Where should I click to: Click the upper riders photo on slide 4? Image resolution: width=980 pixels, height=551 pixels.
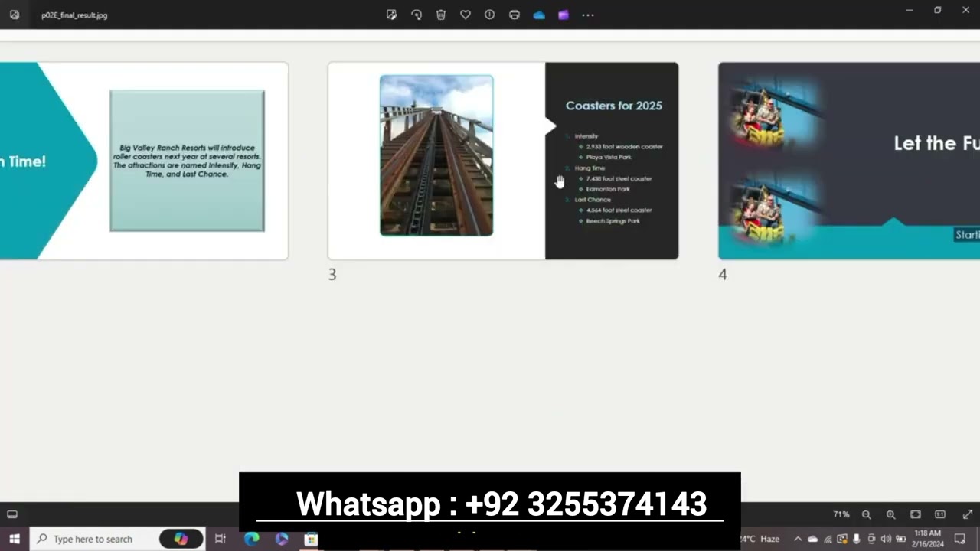click(x=768, y=113)
